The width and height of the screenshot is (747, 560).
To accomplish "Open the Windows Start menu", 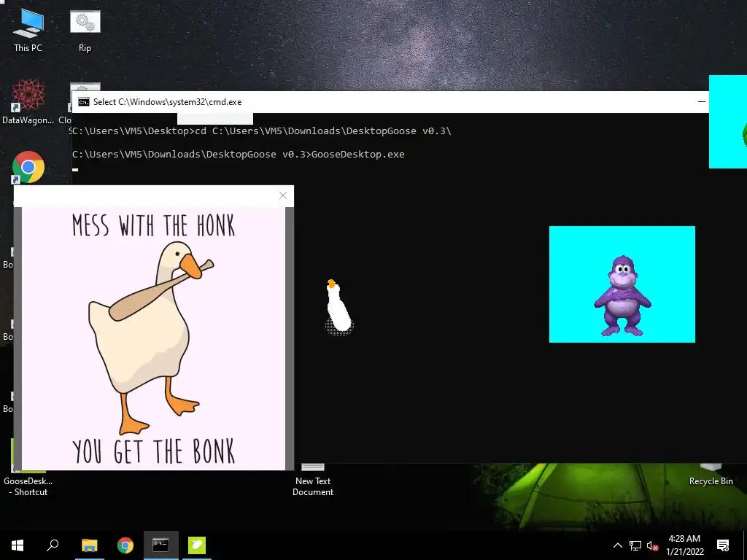I will [18, 545].
